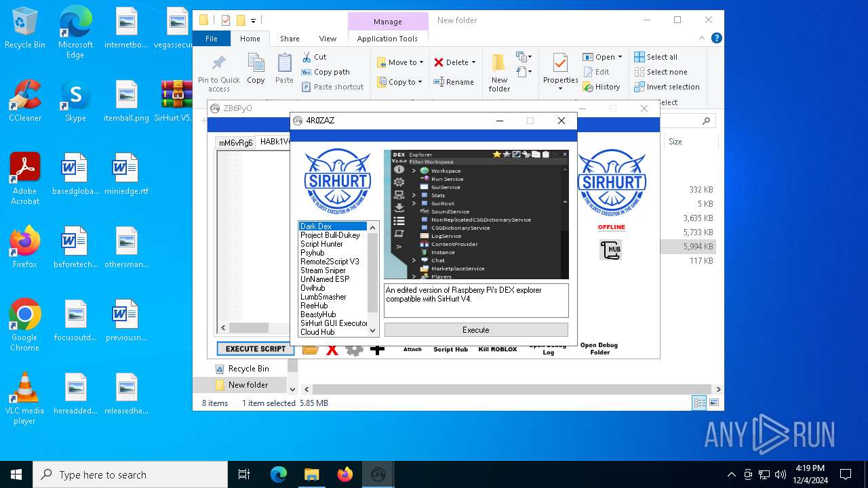This screenshot has width=868, height=488.
Task: Click the blue Help question mark icon
Action: 716,39
